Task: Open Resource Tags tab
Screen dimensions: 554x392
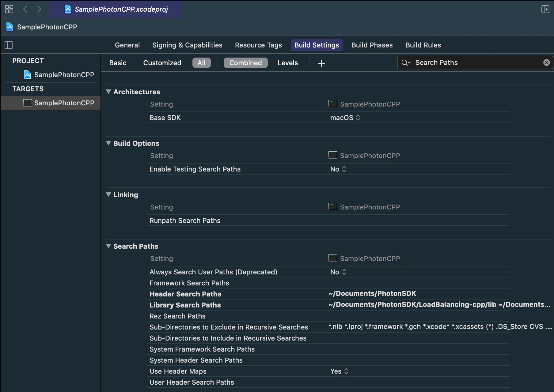Action: (258, 45)
